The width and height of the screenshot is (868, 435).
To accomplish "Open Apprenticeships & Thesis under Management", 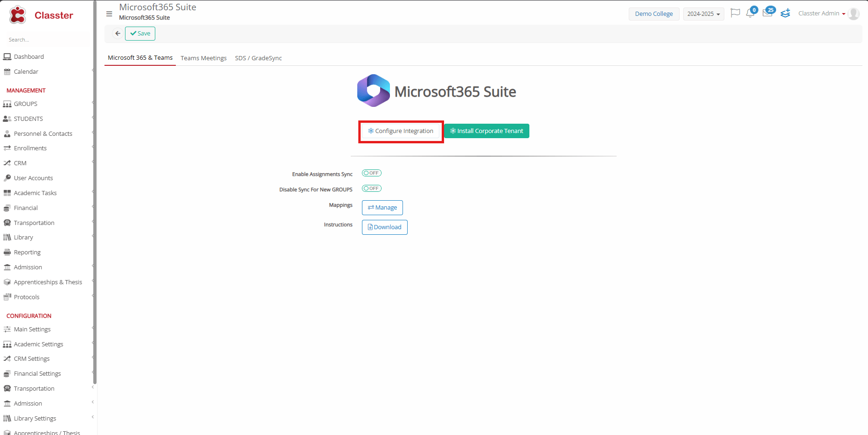I will (x=48, y=282).
